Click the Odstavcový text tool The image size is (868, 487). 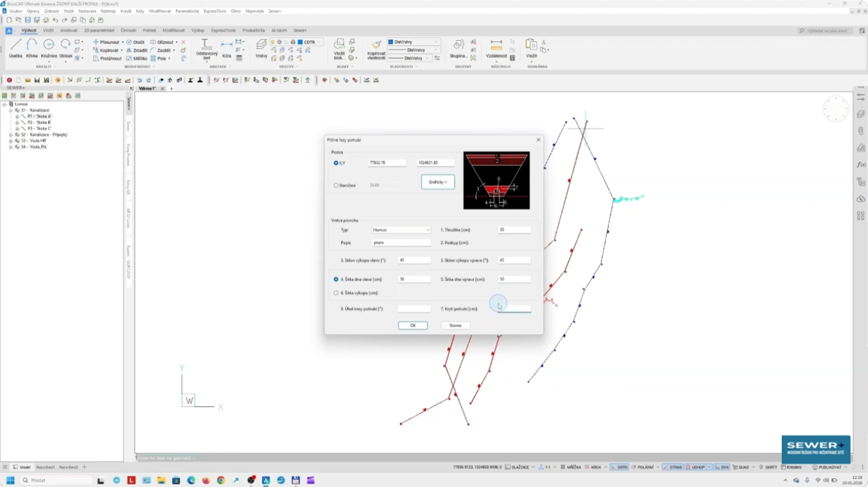(x=206, y=49)
